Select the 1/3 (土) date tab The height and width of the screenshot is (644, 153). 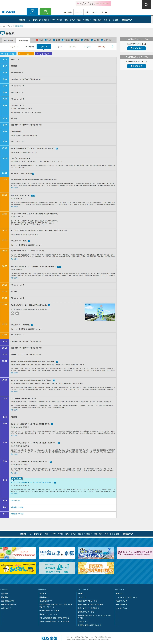click(x=87, y=46)
